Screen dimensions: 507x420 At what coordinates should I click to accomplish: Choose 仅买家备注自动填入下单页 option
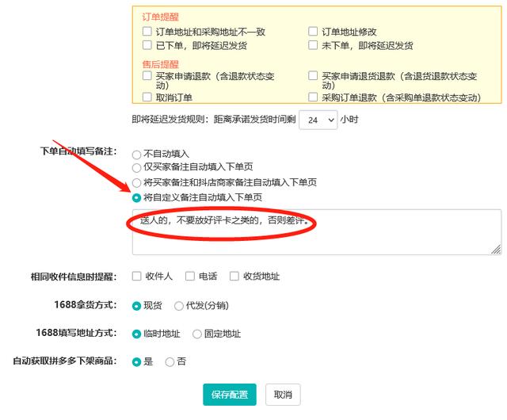click(136, 168)
